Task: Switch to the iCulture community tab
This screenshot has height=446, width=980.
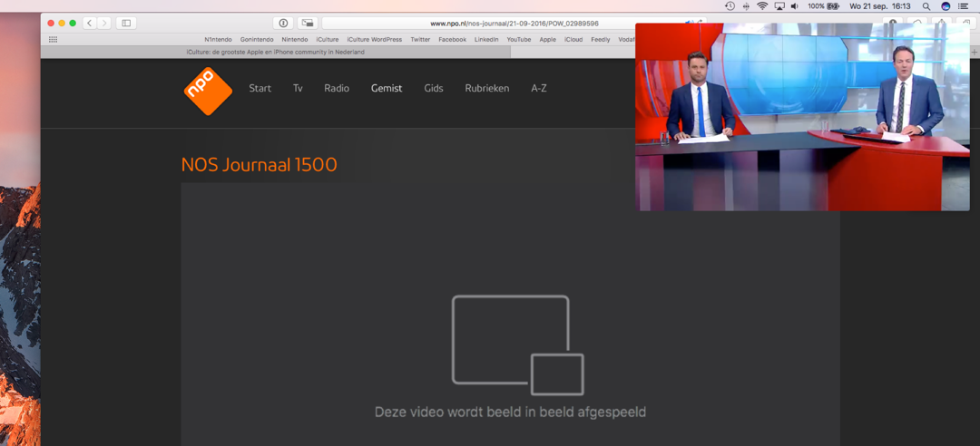Action: pos(276,52)
